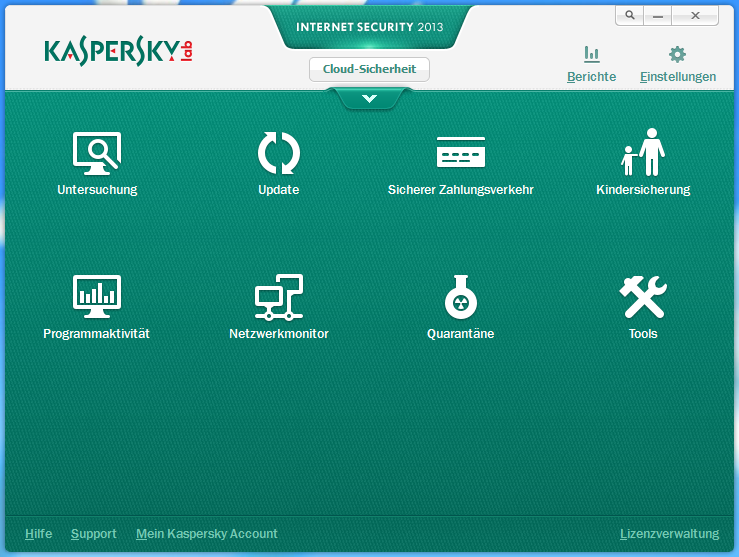Viewport: 739px width, 557px height.
Task: Open the Support link
Action: point(93,534)
